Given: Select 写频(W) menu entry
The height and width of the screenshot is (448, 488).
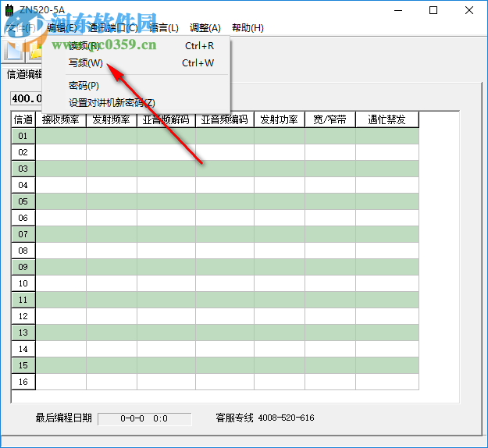Looking at the screenshot, I should pos(136,63).
